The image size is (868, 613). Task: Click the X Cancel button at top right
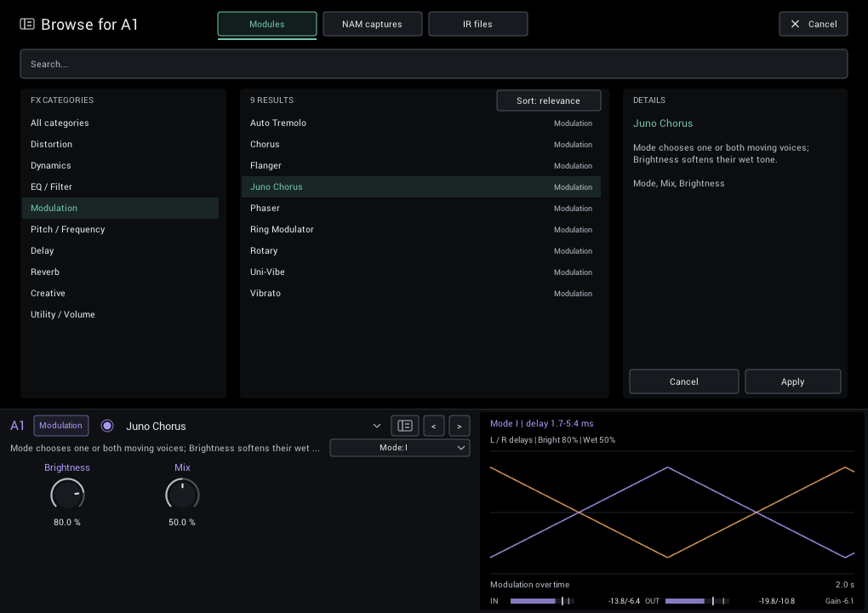[x=813, y=24]
